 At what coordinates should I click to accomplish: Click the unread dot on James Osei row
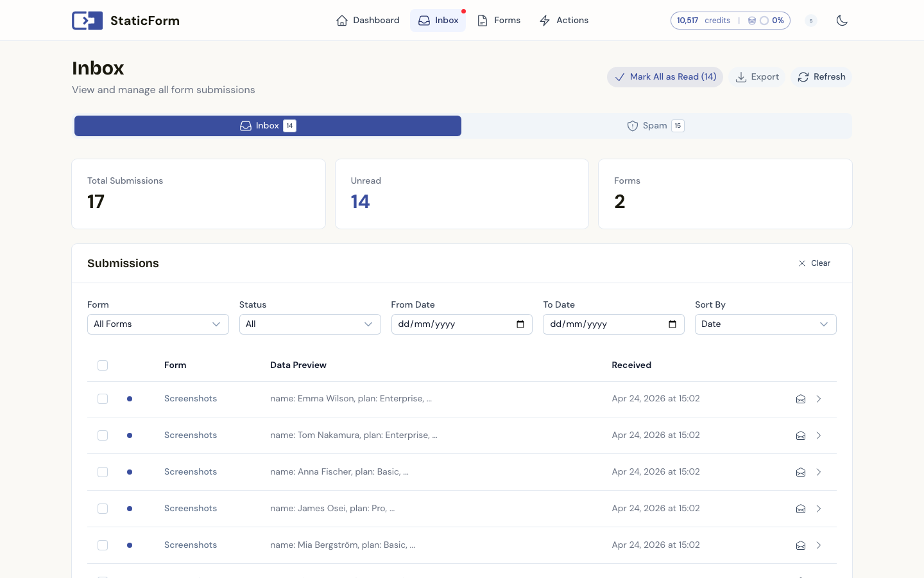(130, 509)
